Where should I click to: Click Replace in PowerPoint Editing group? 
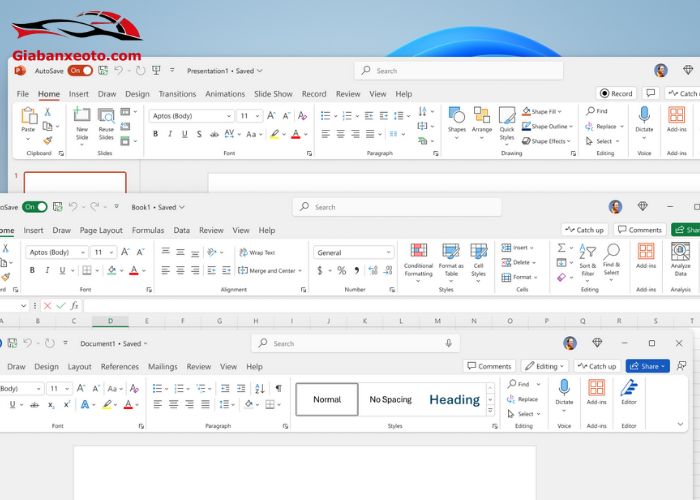pyautogui.click(x=602, y=126)
